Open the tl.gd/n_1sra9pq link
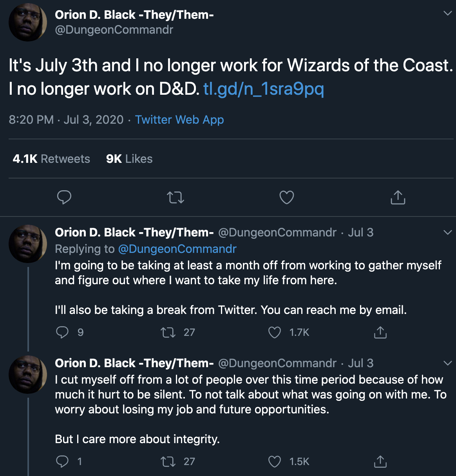Screen dimensions: 456x476 point(264,89)
